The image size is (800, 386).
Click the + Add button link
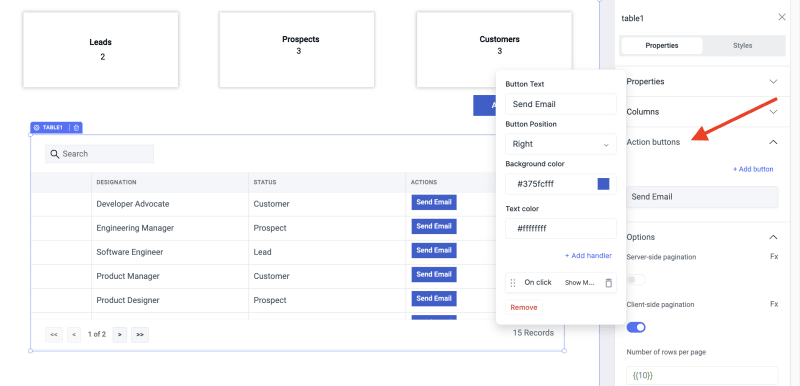point(753,169)
